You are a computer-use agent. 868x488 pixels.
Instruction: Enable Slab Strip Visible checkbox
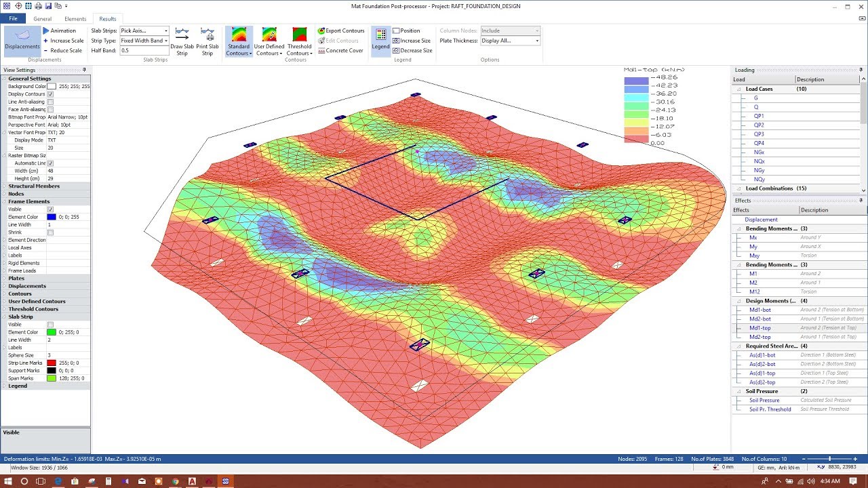50,325
